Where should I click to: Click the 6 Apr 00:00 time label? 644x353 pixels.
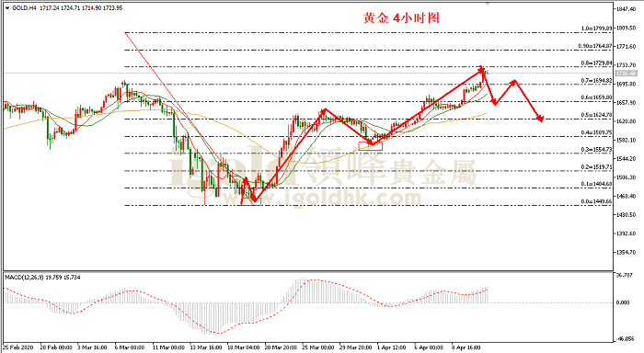(430, 347)
